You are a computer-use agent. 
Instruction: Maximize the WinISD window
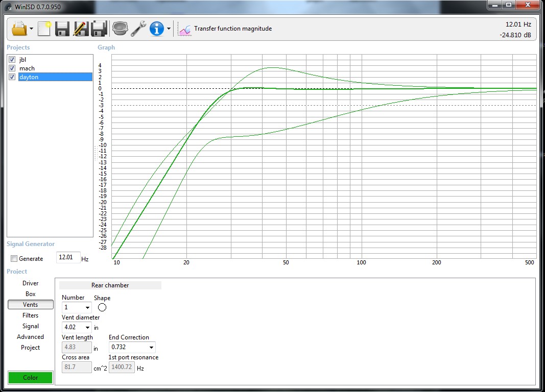click(509, 5)
